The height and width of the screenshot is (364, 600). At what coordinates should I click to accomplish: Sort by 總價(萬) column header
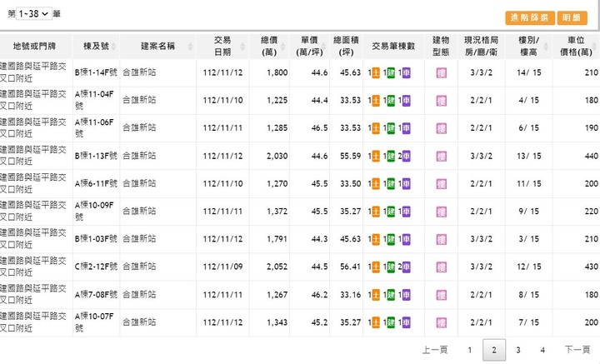pos(269,45)
